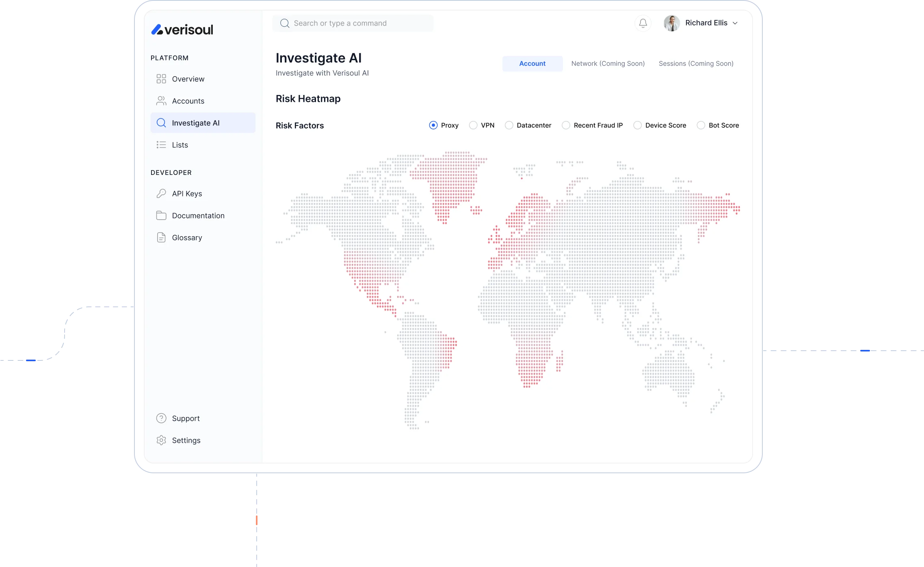Click the verisoul logo
924x567 pixels.
tap(182, 30)
